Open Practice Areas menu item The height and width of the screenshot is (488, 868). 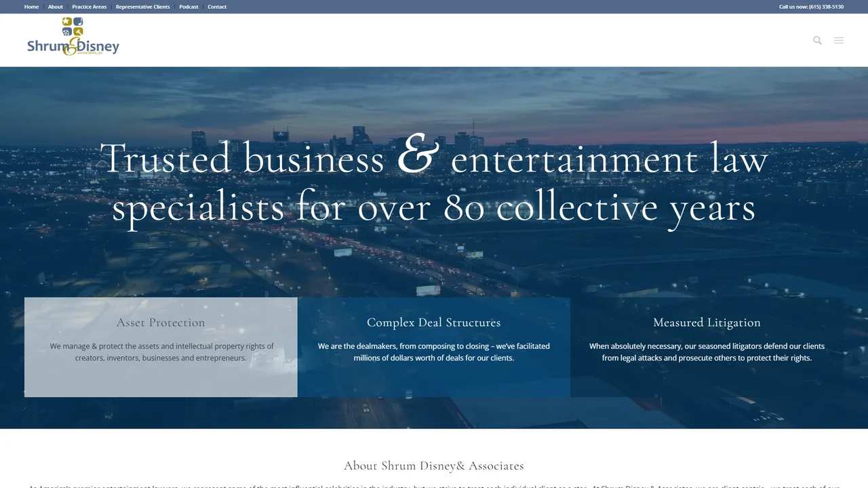point(90,7)
